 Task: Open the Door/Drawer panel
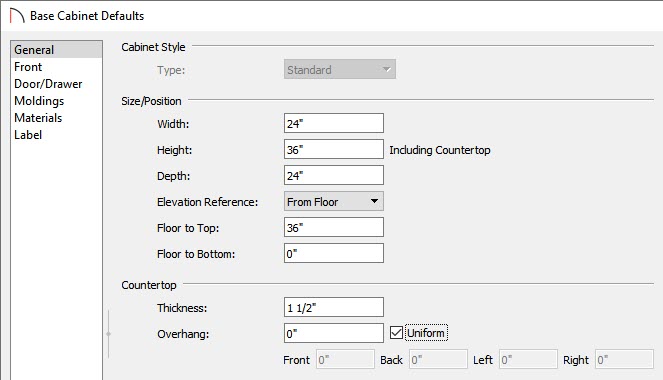[x=48, y=84]
